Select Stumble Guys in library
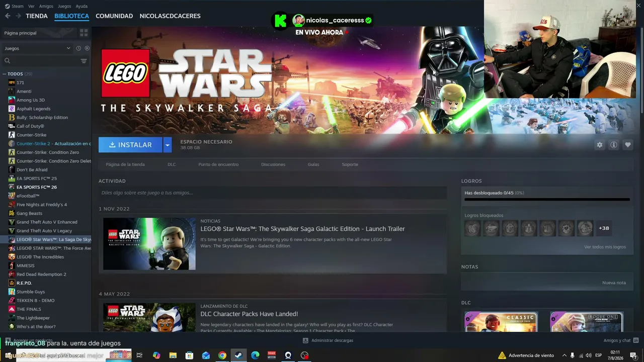This screenshot has height=362, width=644. point(31,292)
